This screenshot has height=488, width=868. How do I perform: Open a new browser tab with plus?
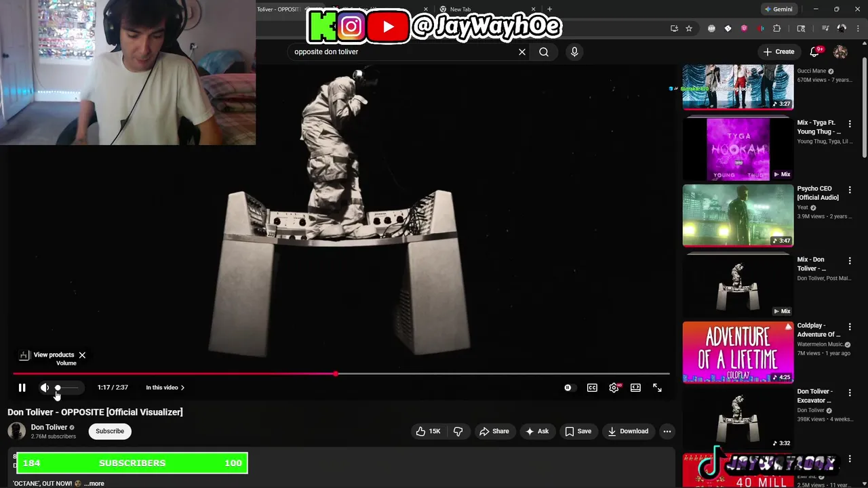coord(549,9)
